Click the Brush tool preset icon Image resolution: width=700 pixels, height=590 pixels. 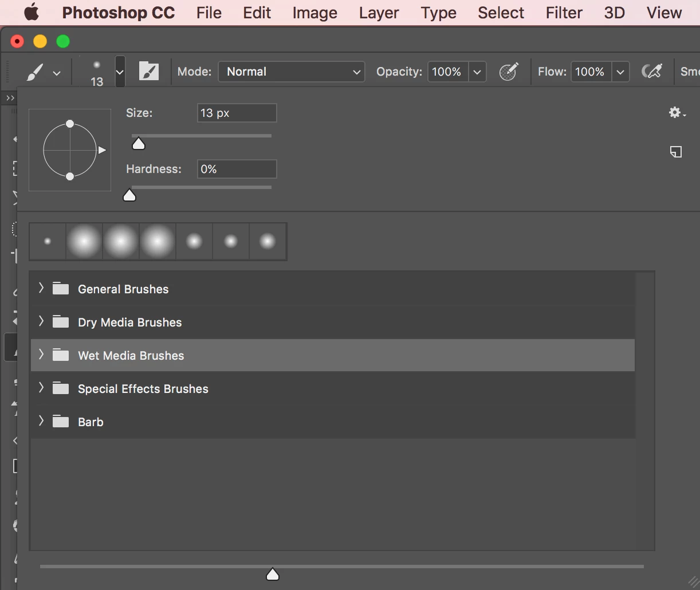click(x=35, y=72)
